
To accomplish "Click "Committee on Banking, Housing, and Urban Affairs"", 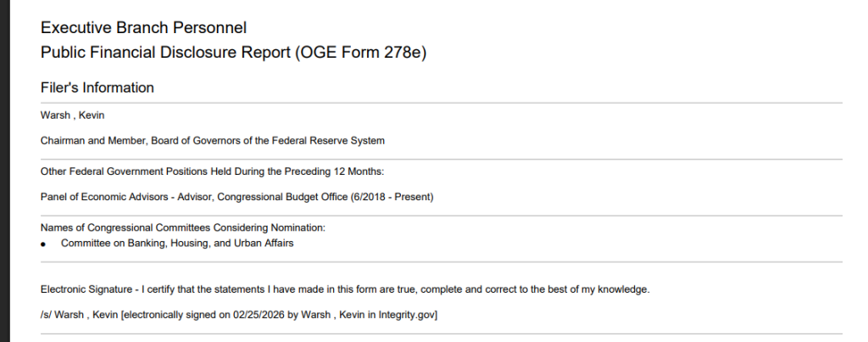I will [x=177, y=244].
